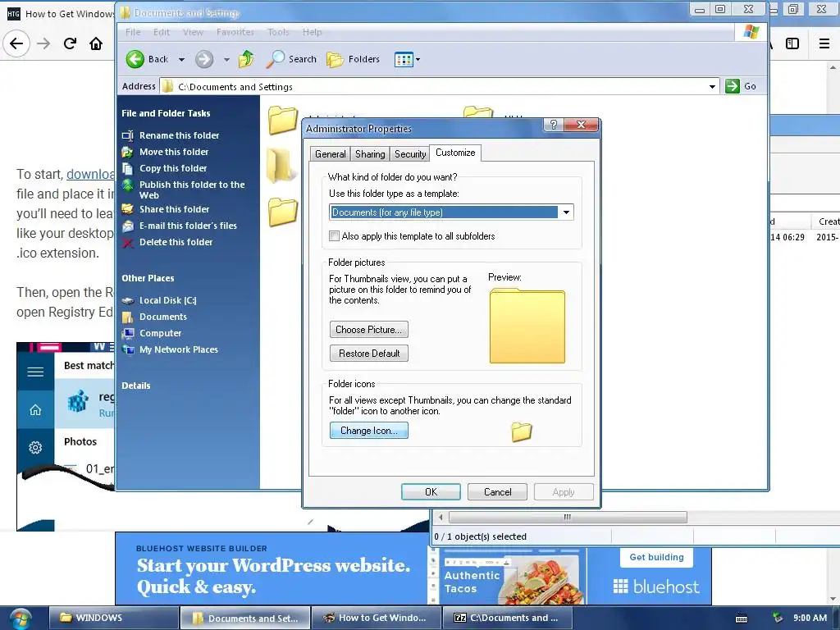The width and height of the screenshot is (840, 630).
Task: Open the folder type template dropdown
Action: (x=566, y=212)
